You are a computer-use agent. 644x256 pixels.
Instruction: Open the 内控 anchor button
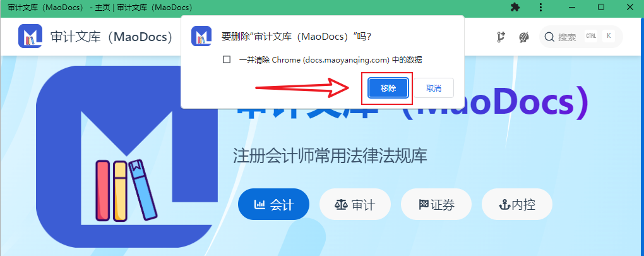[x=517, y=204]
